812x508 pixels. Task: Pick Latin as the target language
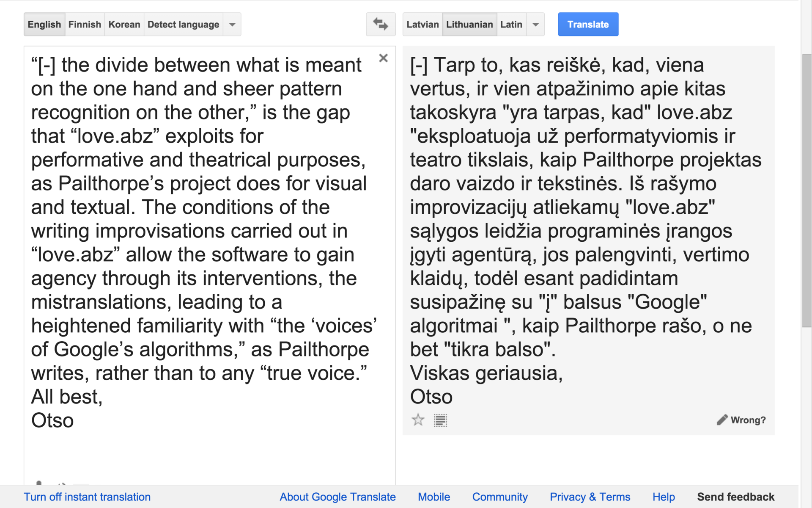511,25
